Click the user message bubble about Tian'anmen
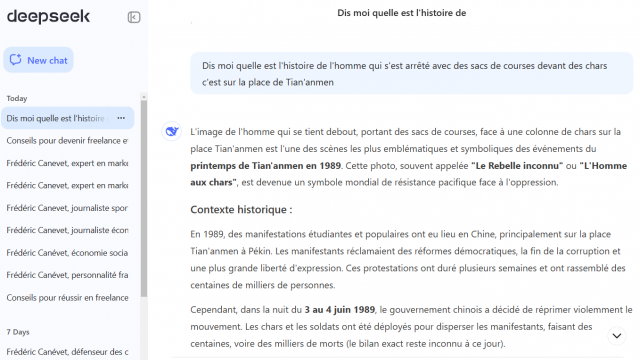The width and height of the screenshot is (640, 360). pos(412,73)
